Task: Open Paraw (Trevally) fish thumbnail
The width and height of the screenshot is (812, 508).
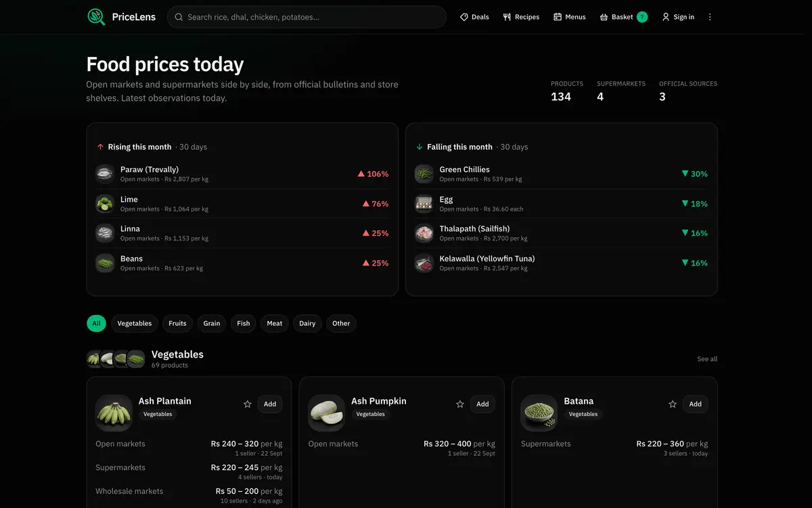Action: coord(105,174)
